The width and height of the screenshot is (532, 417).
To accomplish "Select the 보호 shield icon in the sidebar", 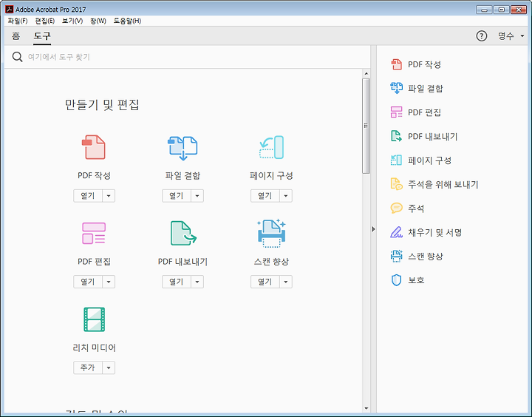I will (x=396, y=280).
